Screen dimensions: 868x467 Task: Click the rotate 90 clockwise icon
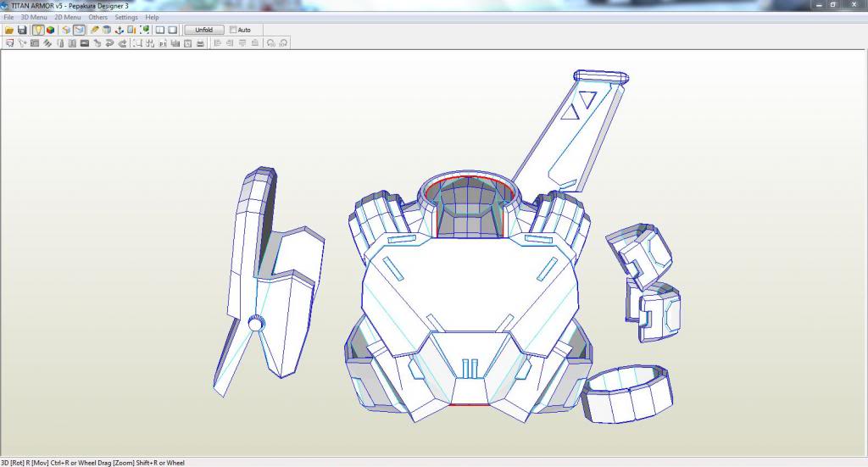pos(283,43)
